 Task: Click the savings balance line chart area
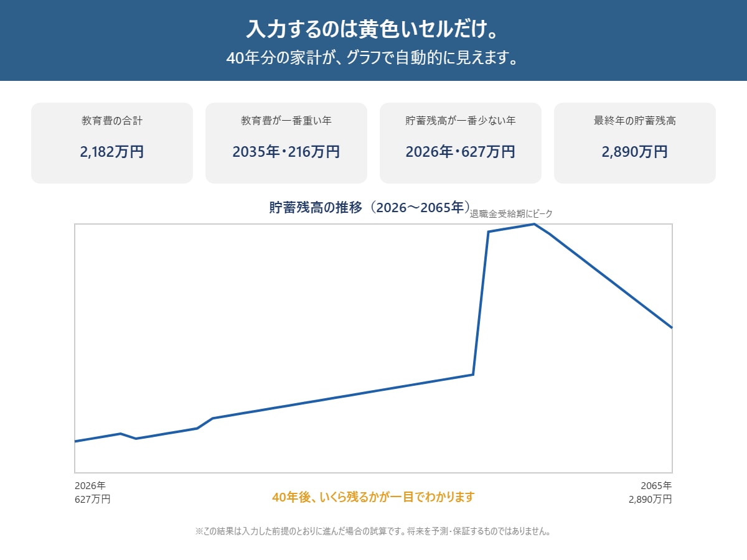[x=374, y=348]
